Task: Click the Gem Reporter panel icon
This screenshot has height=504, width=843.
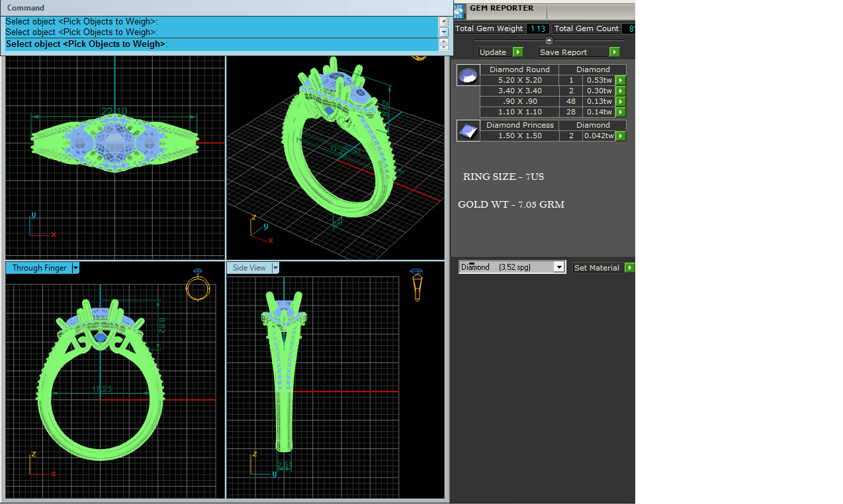Action: (x=459, y=10)
